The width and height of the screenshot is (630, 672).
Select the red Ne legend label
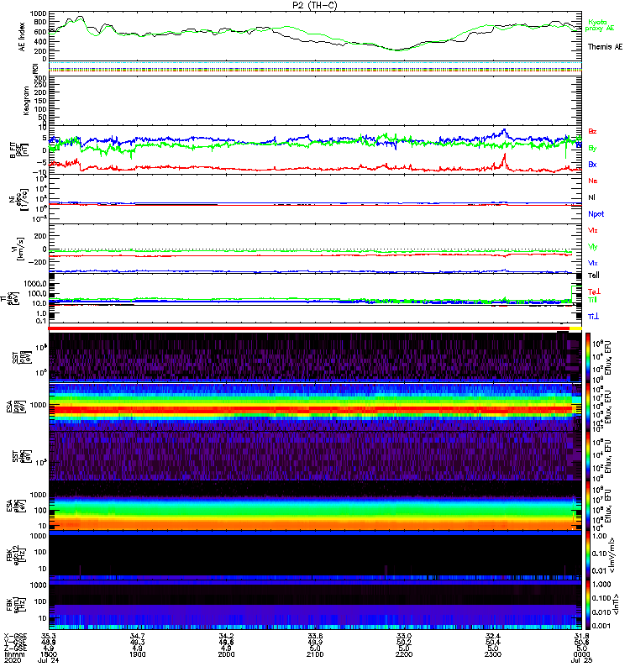click(x=592, y=181)
